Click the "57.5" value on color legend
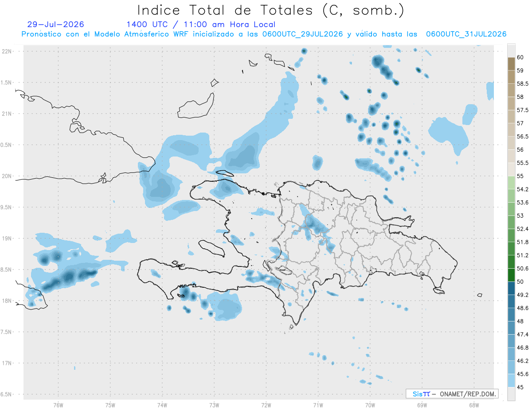The height and width of the screenshot is (411, 532). 523,110
